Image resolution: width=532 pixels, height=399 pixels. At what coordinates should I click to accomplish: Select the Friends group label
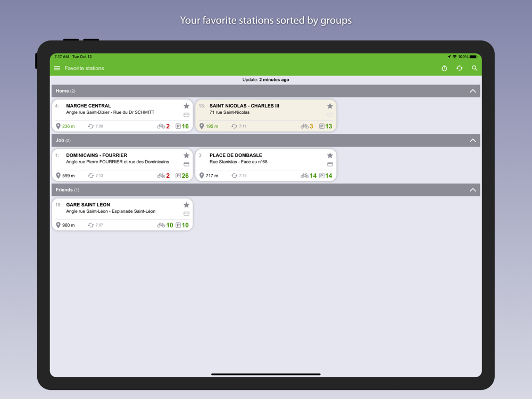point(64,190)
